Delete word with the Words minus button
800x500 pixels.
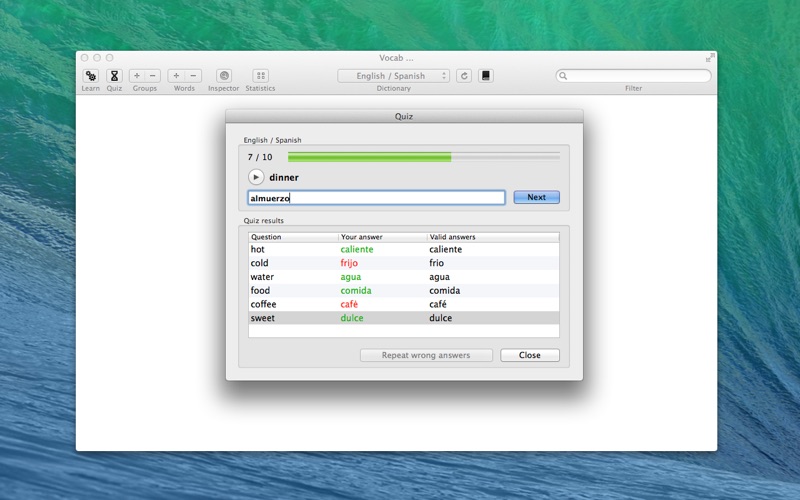click(193, 76)
